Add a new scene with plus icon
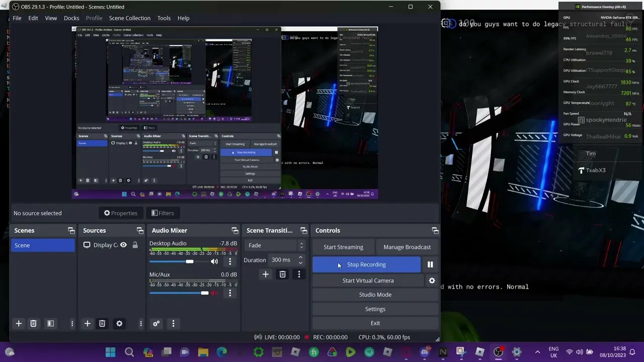Viewport: 644px width, 362px height. (19, 323)
